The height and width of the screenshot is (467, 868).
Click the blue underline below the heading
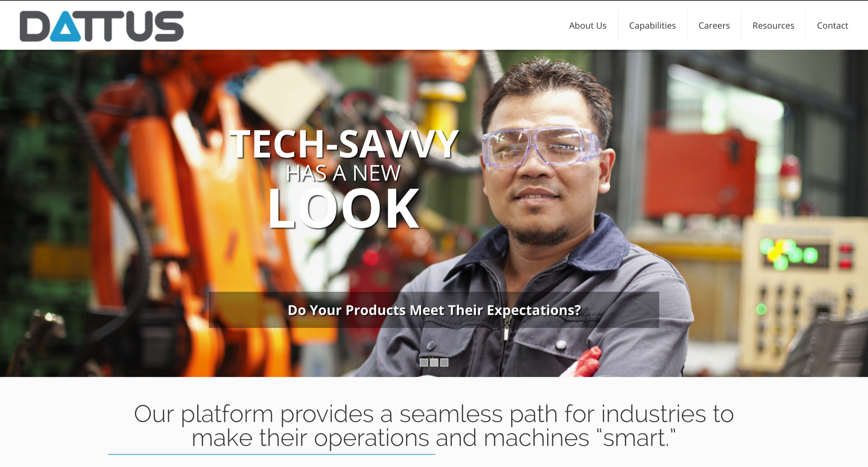(271, 454)
